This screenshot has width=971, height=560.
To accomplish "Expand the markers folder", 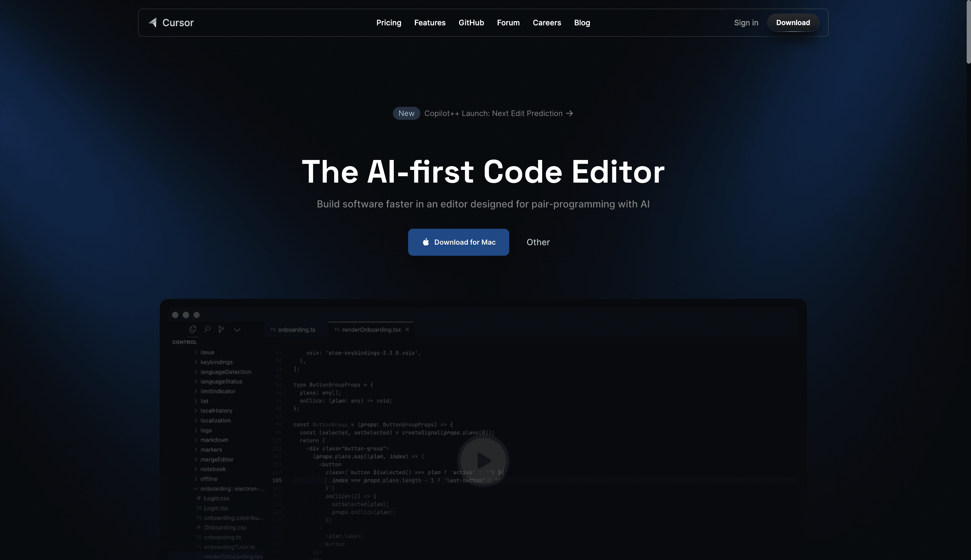I will (208, 450).
